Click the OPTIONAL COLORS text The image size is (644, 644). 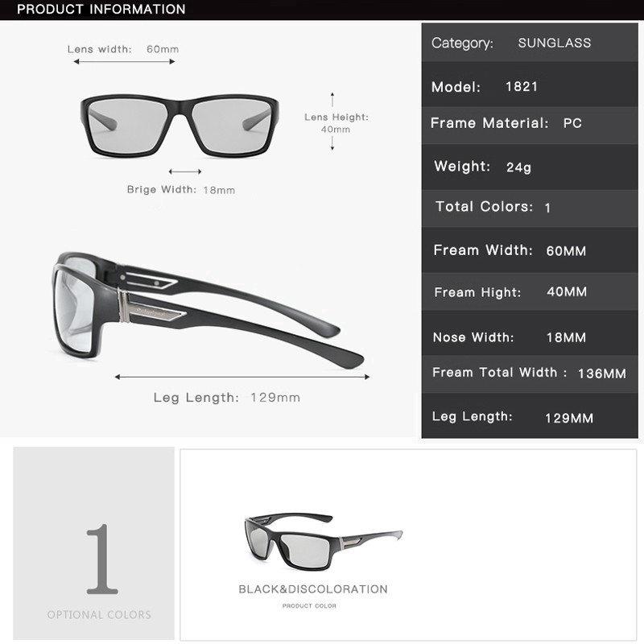click(99, 614)
